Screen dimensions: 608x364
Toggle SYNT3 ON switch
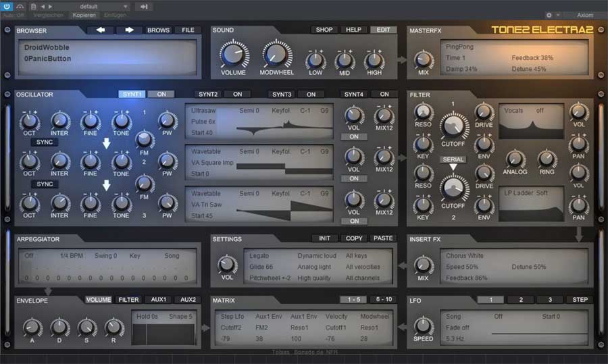[311, 94]
